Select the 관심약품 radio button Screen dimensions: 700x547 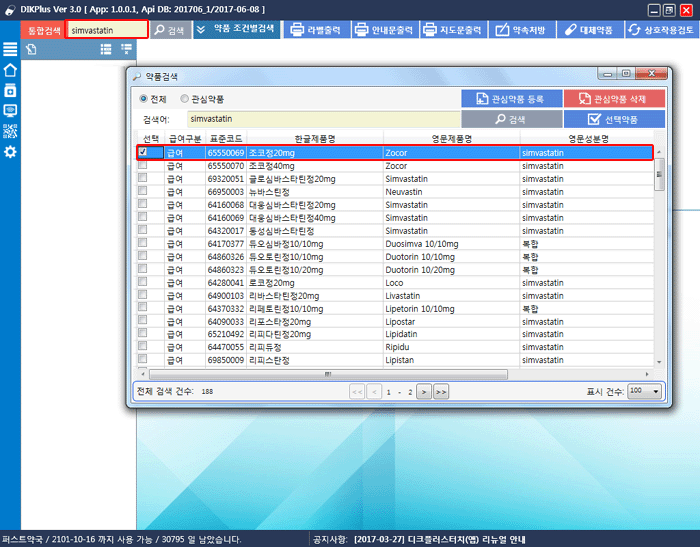pyautogui.click(x=184, y=99)
